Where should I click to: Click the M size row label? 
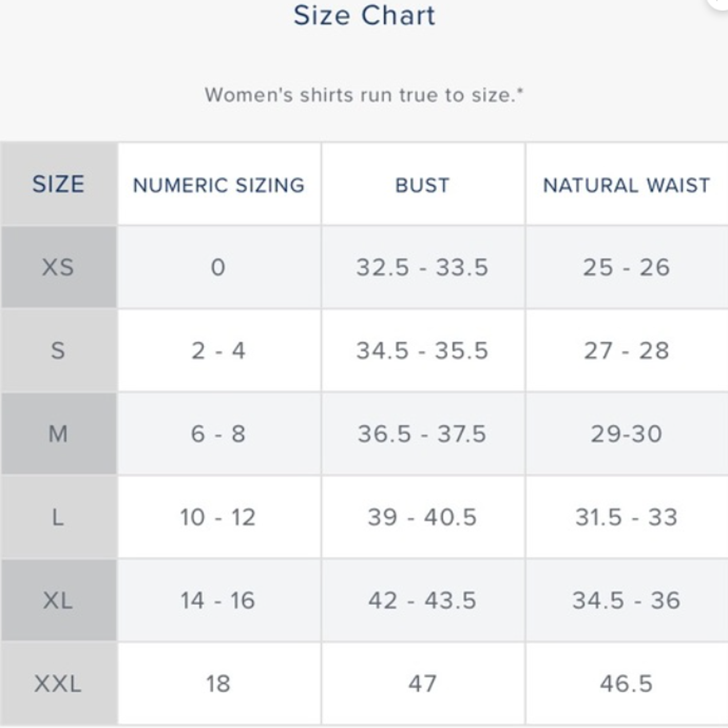(x=58, y=434)
